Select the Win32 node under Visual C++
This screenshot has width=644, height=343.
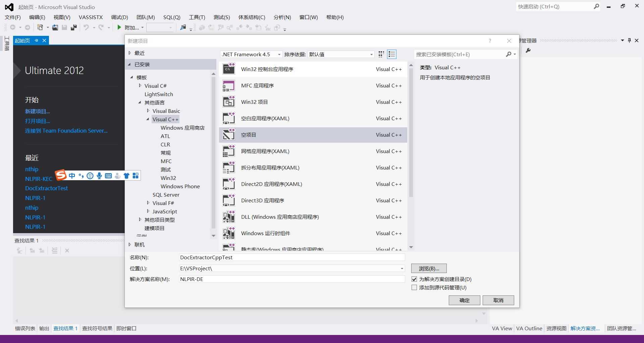point(168,178)
